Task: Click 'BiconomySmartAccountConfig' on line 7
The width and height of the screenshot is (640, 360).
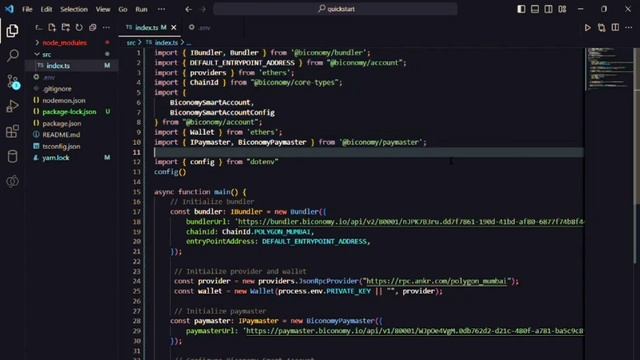Action: click(222, 112)
